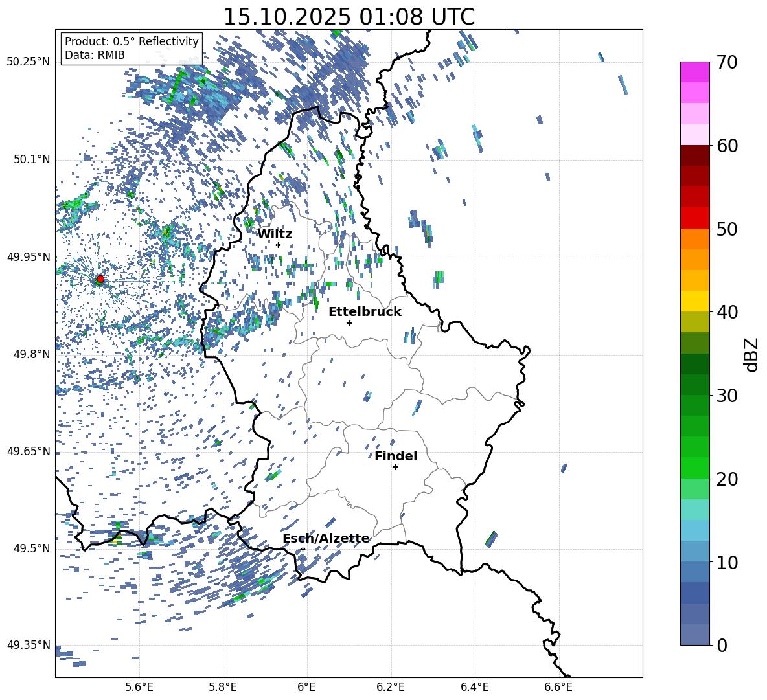The image size is (767, 700).
Task: Click the 50.25°N latitude label
Action: tap(29, 62)
